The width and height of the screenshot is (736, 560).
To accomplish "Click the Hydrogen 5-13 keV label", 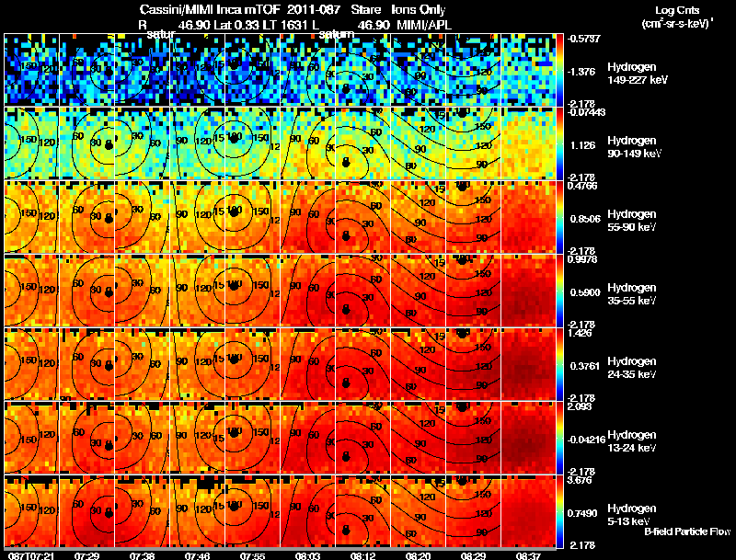I will click(632, 515).
